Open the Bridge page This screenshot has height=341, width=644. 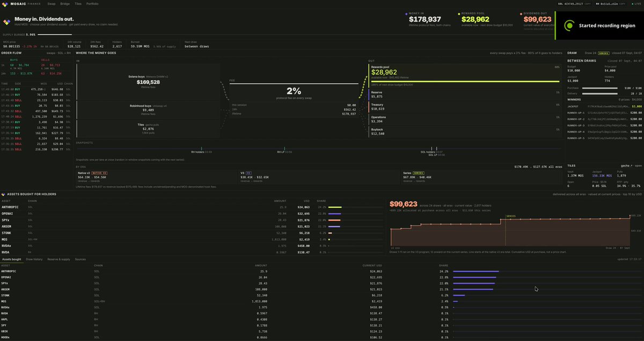point(65,4)
